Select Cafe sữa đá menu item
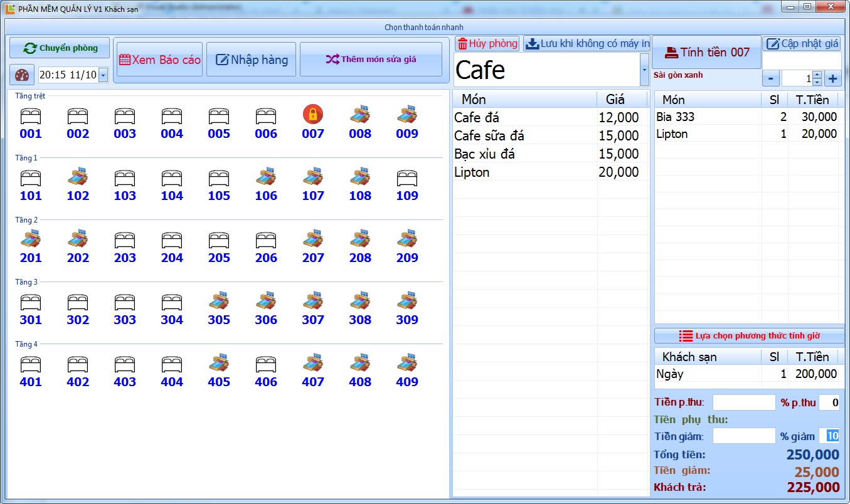This screenshot has width=850, height=504. [x=550, y=135]
